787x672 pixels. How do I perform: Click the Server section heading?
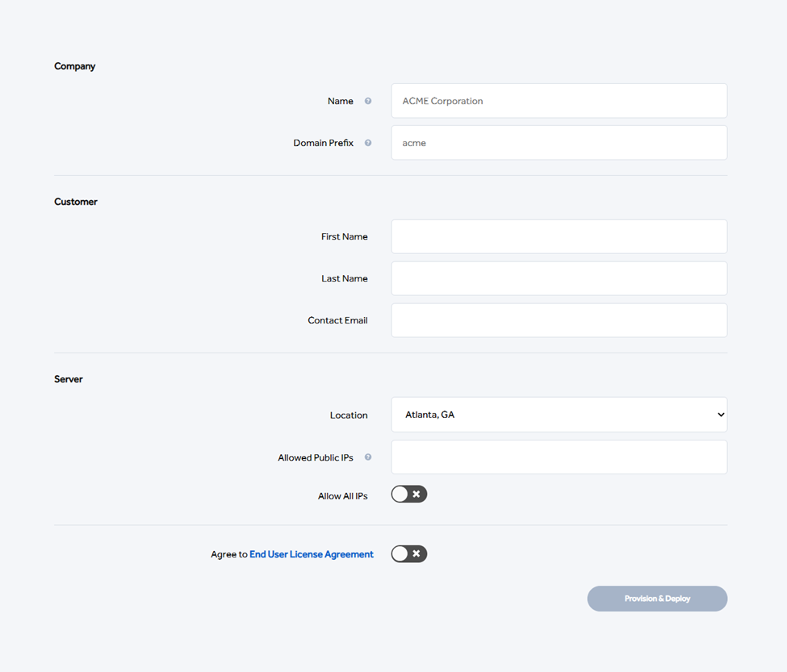tap(69, 379)
